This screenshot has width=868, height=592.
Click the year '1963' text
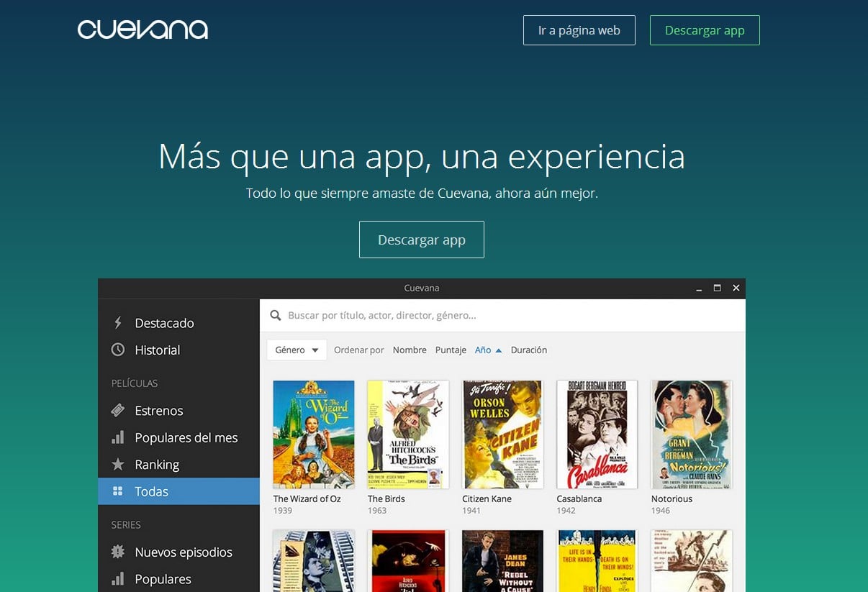(x=377, y=511)
